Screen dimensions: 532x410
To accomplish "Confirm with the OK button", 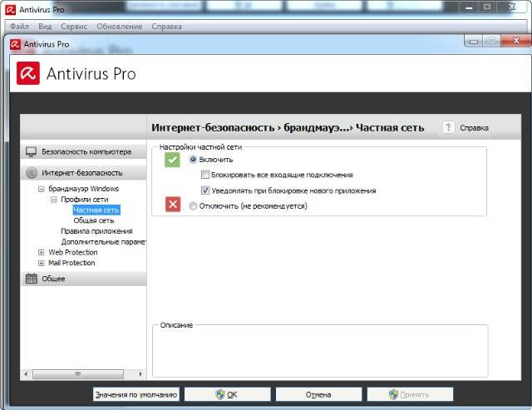I will point(227,394).
